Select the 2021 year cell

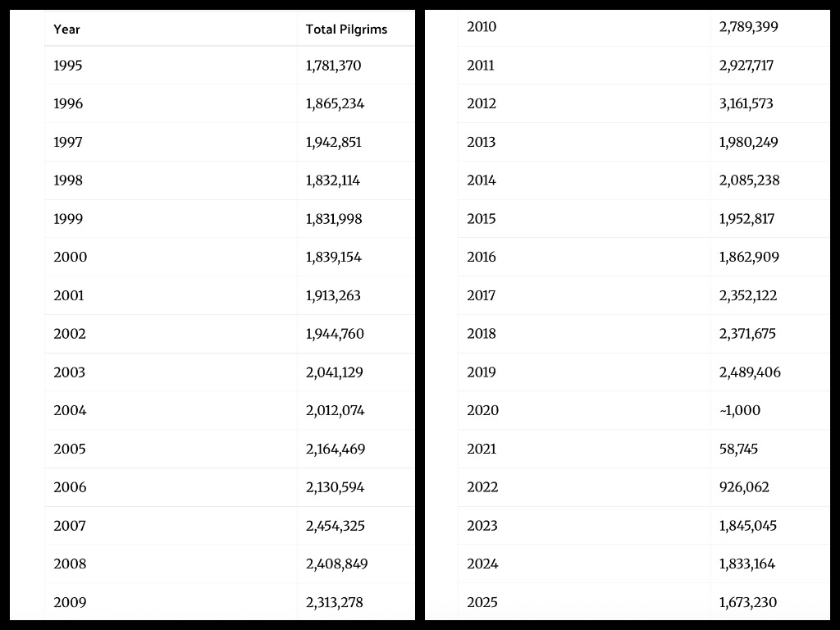tap(482, 450)
